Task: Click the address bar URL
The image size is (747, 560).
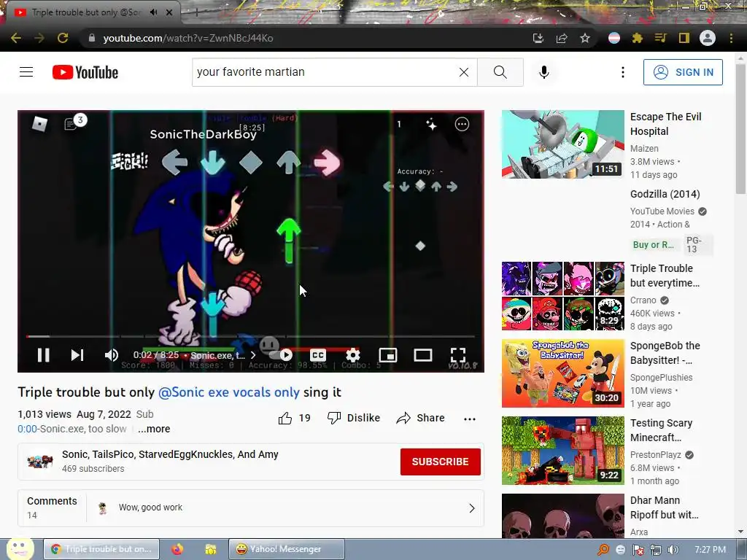Action: coord(188,38)
